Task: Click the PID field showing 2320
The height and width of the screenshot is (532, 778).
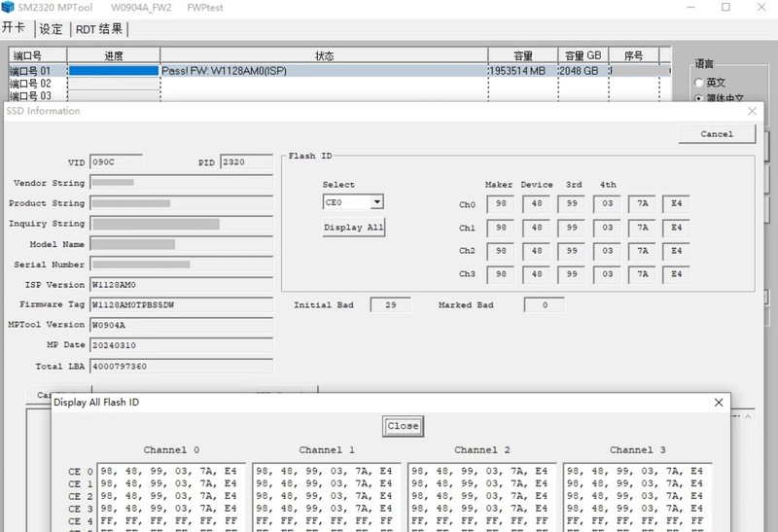Action: (x=246, y=162)
